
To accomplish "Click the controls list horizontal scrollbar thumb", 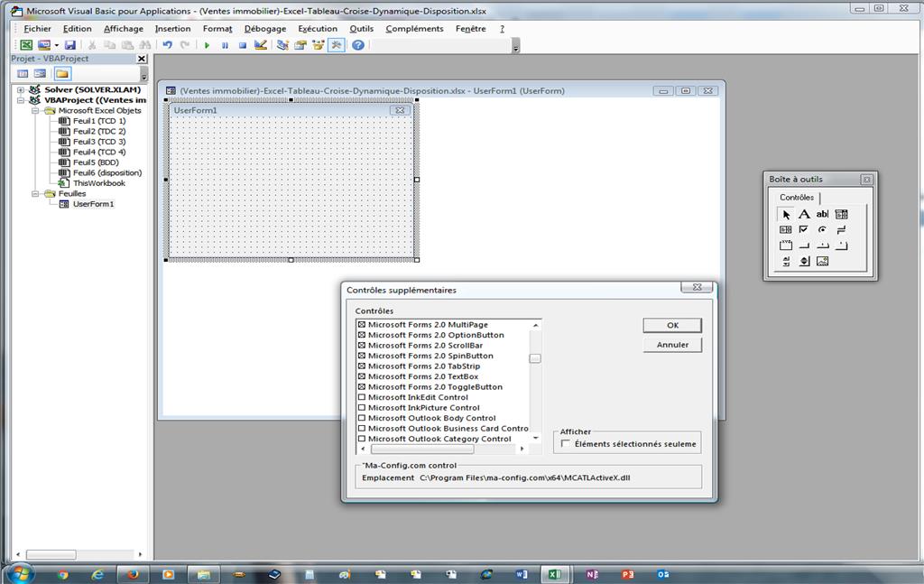I will point(422,449).
